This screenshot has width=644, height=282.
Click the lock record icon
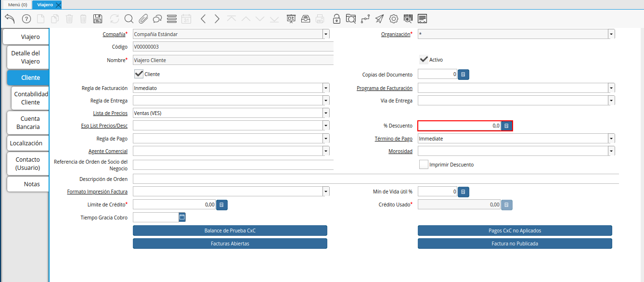point(337,19)
